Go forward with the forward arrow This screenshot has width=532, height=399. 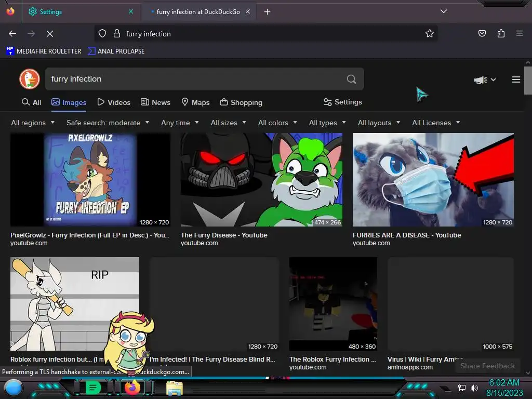coord(31,34)
